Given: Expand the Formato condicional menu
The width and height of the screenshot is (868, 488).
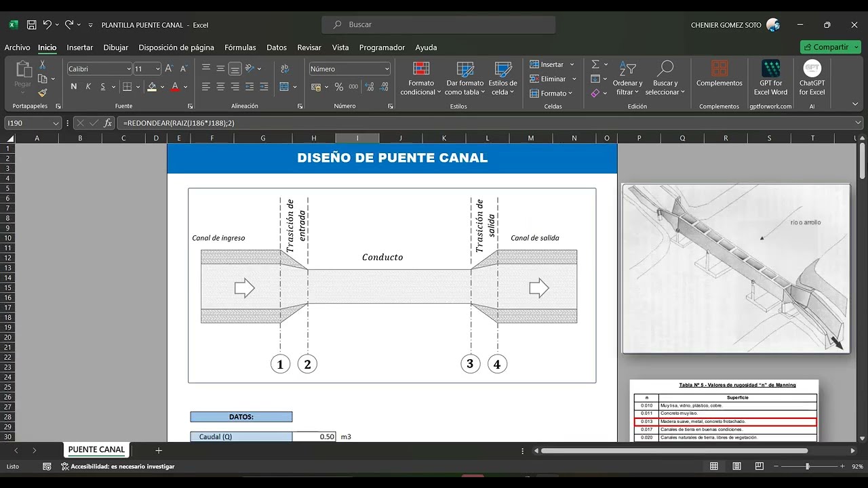Looking at the screenshot, I should click(x=420, y=79).
